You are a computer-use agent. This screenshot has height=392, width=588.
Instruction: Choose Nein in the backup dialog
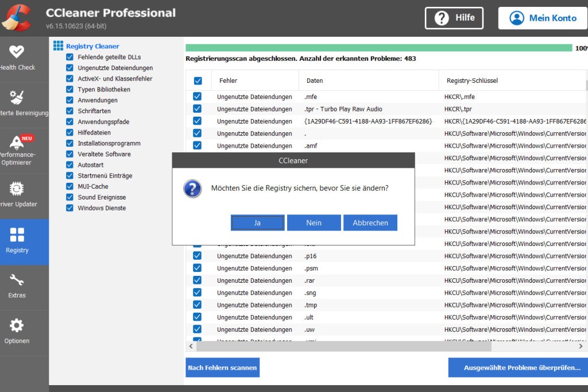314,222
